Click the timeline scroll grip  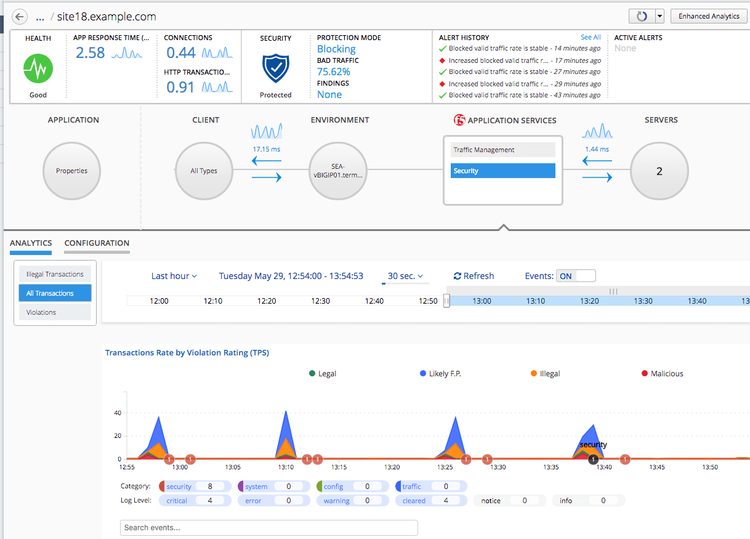(613, 291)
